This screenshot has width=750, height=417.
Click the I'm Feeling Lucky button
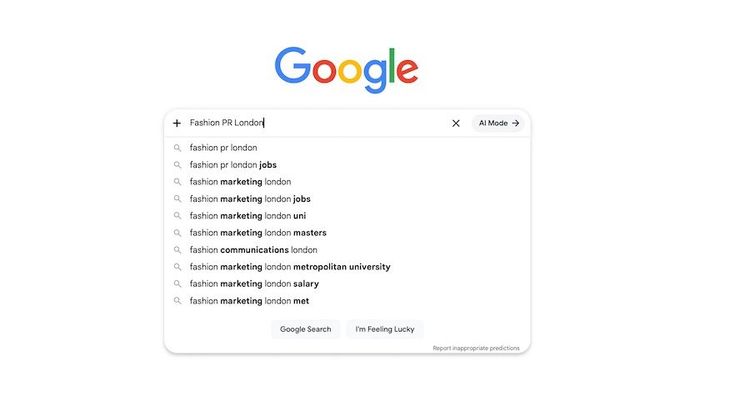click(385, 329)
